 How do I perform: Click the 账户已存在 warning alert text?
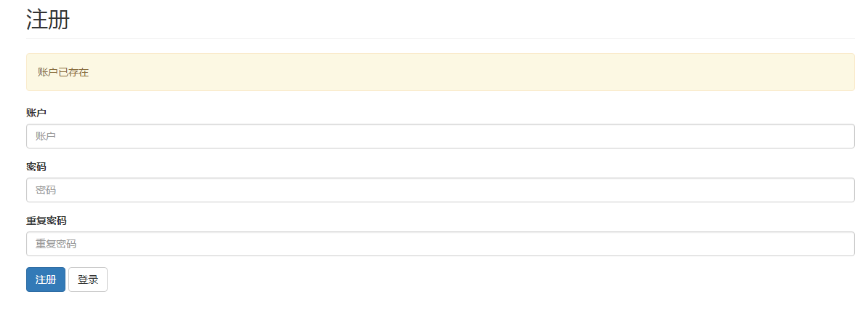[63, 72]
